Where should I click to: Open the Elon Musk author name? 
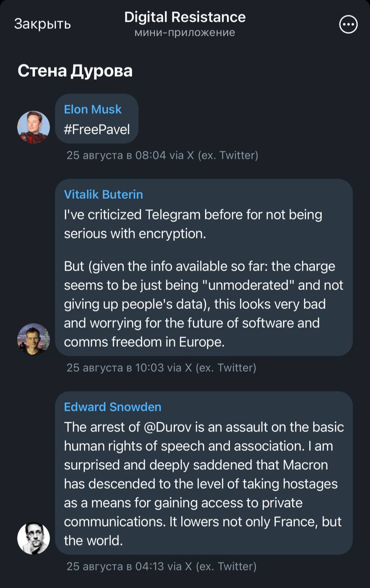[x=92, y=109]
